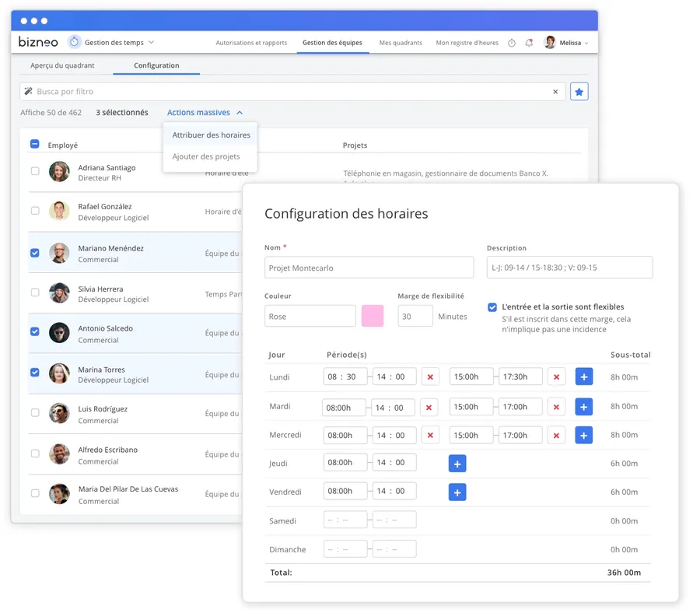Open the Autorisations et rapports link
This screenshot has height=613, width=700.
(251, 43)
